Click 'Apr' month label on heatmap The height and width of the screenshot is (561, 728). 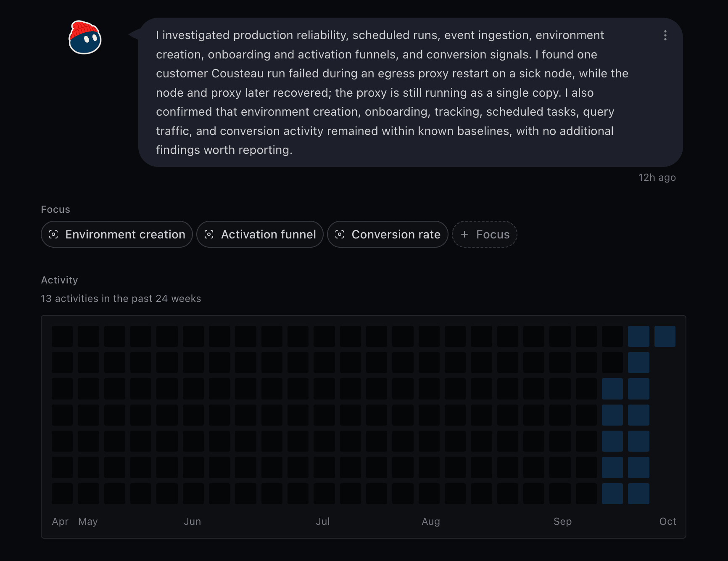pos(60,521)
